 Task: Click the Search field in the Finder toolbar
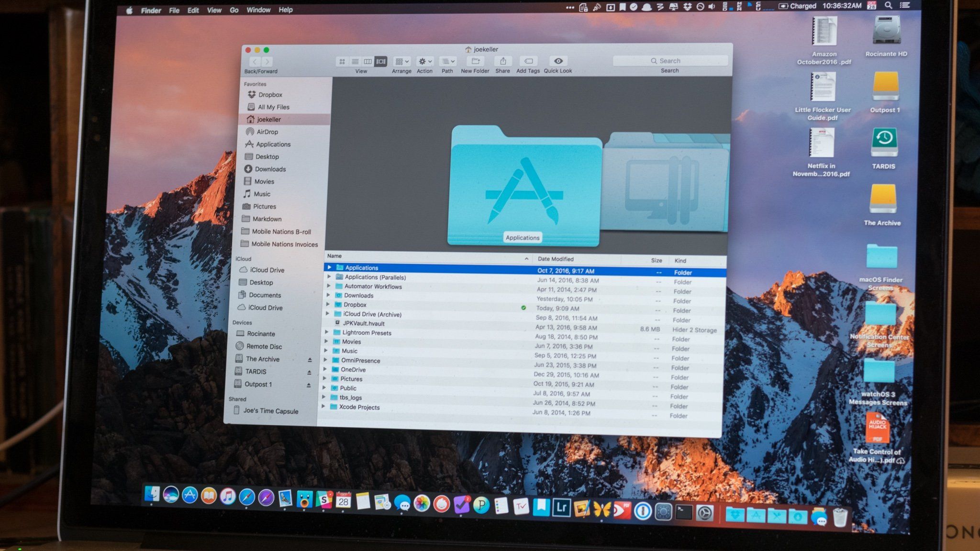(670, 61)
